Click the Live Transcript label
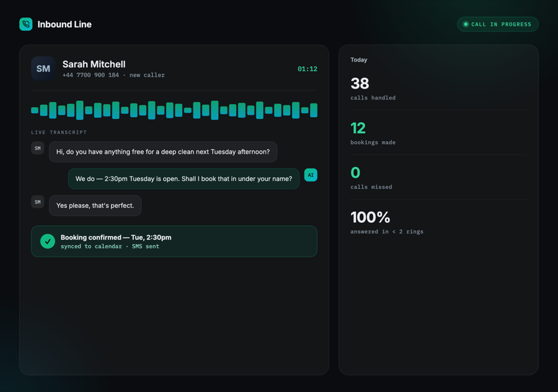558x392 pixels. point(59,132)
